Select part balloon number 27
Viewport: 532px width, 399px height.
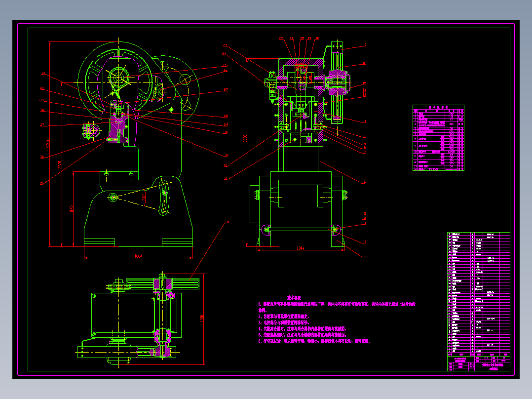pyautogui.click(x=226, y=90)
